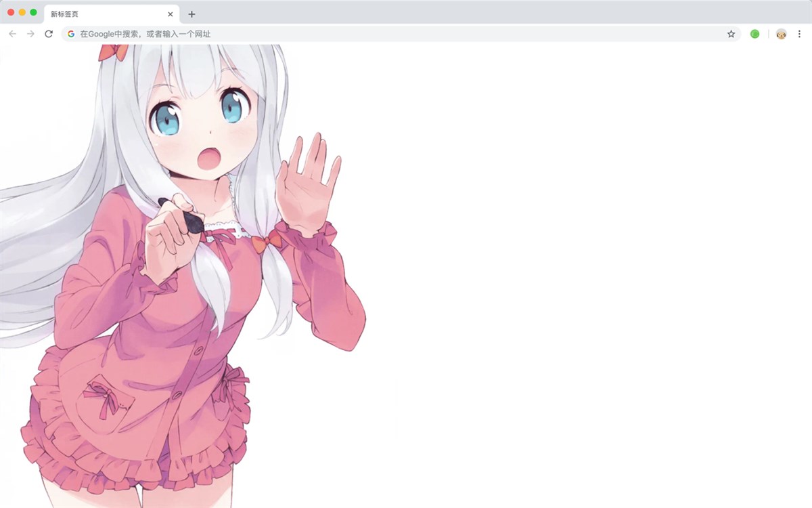The image size is (812, 508).
Task: Click the empty tab strip area
Action: (x=406, y=14)
